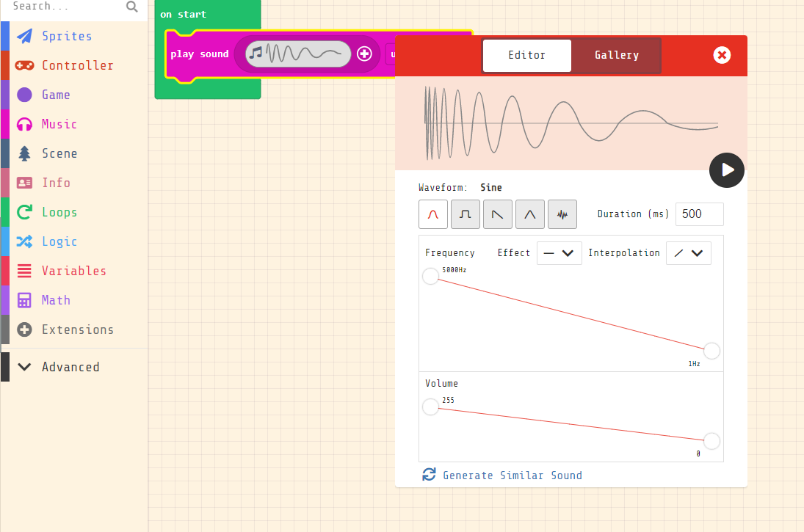This screenshot has width=804, height=532.
Task: Click the volume start handle at 255
Action: tap(431, 407)
